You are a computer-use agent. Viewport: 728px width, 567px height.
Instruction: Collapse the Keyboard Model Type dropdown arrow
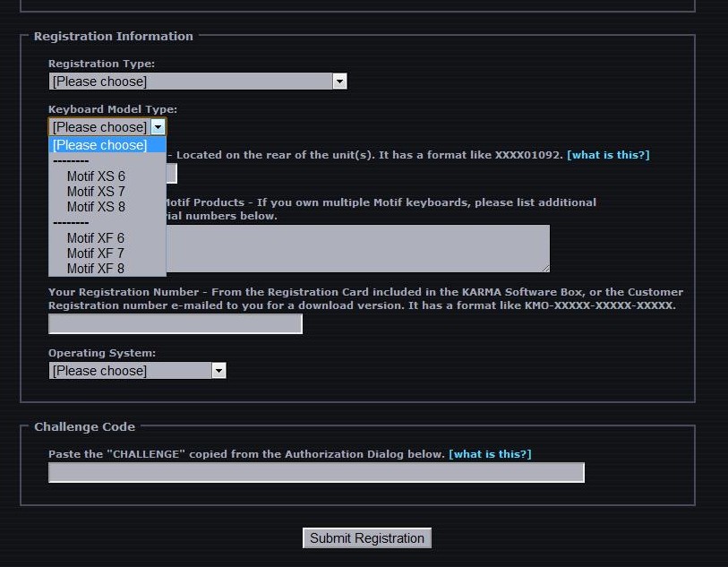(158, 127)
